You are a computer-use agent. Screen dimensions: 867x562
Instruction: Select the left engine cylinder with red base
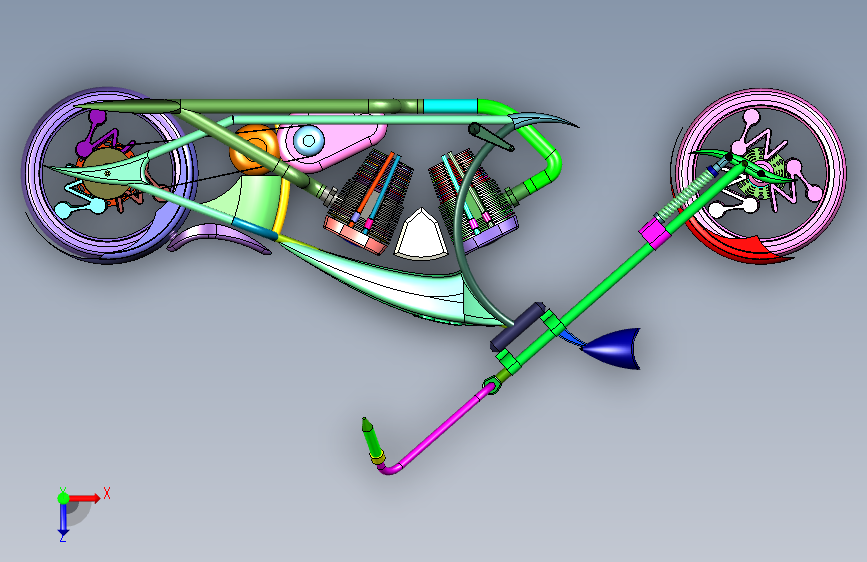tap(368, 202)
